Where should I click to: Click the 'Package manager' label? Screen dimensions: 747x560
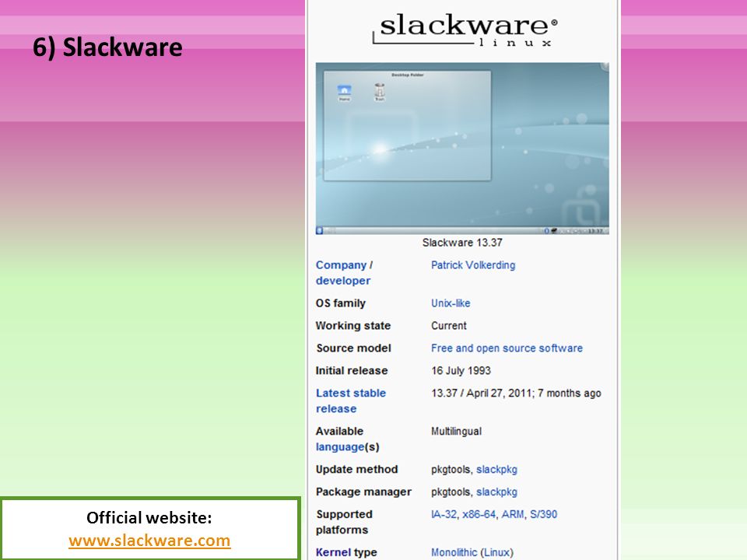click(x=363, y=492)
